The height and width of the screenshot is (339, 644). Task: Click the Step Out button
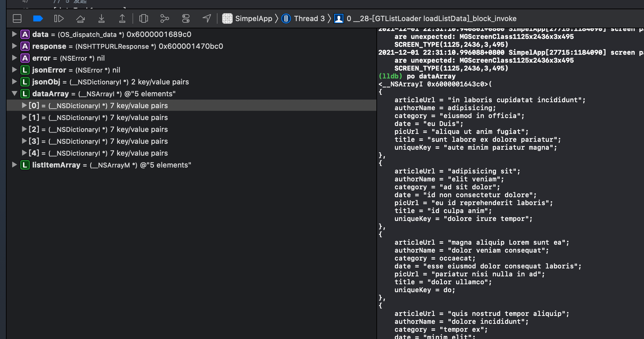point(122,18)
